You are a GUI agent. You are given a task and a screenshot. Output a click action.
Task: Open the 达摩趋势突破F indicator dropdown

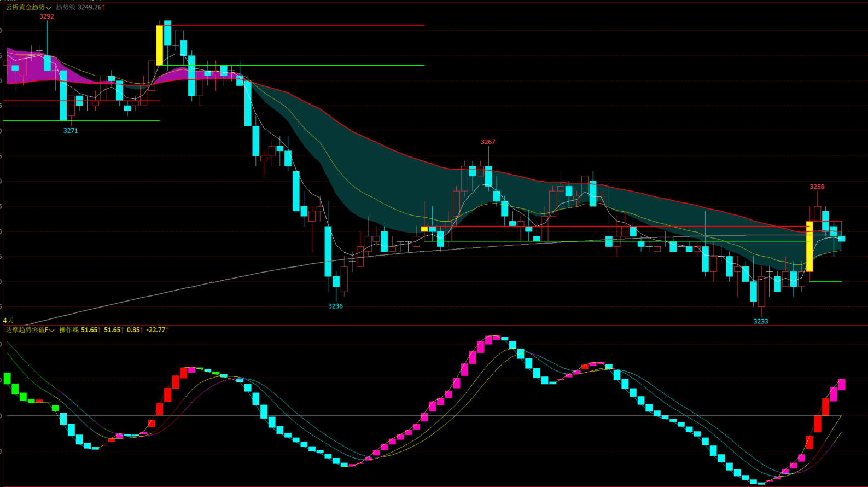pyautogui.click(x=30, y=330)
